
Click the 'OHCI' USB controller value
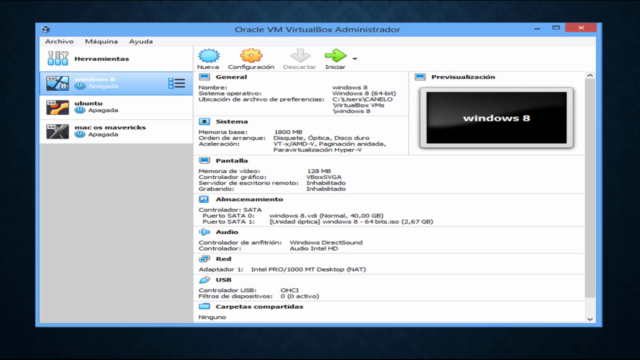[289, 290]
